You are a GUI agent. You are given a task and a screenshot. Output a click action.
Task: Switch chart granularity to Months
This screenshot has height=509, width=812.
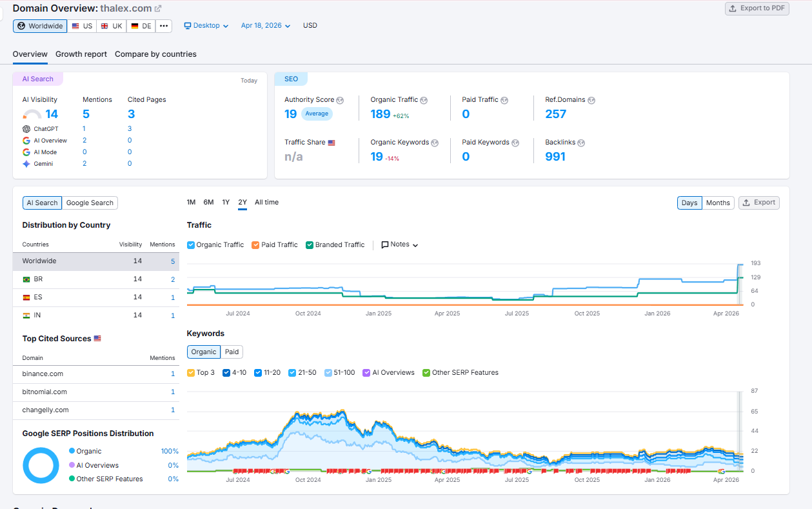tap(718, 203)
